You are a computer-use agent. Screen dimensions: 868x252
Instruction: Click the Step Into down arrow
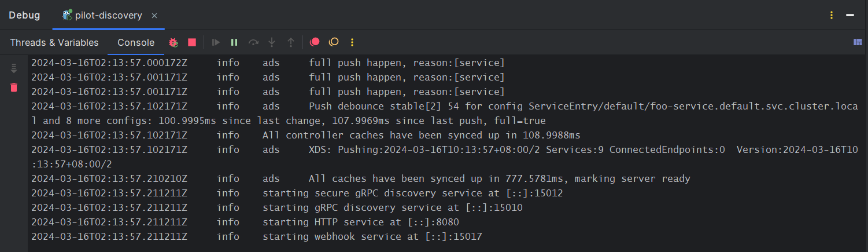[x=272, y=42]
